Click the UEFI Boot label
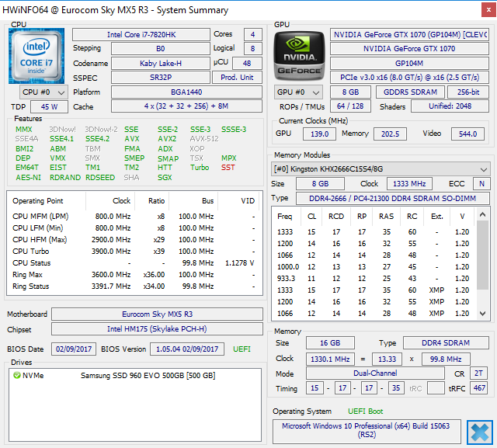The width and height of the screenshot is (497, 448). coord(365,412)
